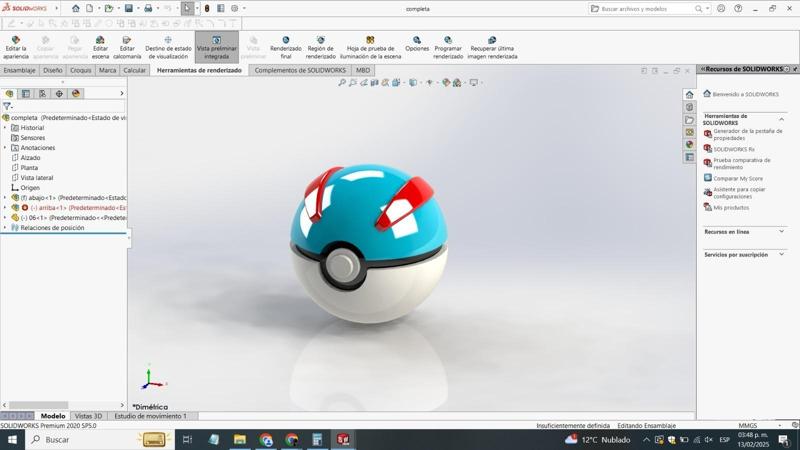Open DisplayManager tab in feature panel
The width and height of the screenshot is (800, 450).
76,94
